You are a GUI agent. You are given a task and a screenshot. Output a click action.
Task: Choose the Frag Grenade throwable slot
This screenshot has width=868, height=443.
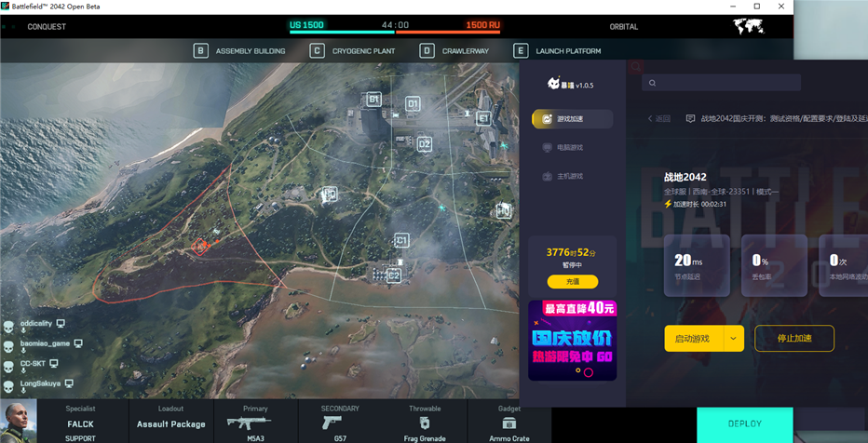click(x=425, y=423)
